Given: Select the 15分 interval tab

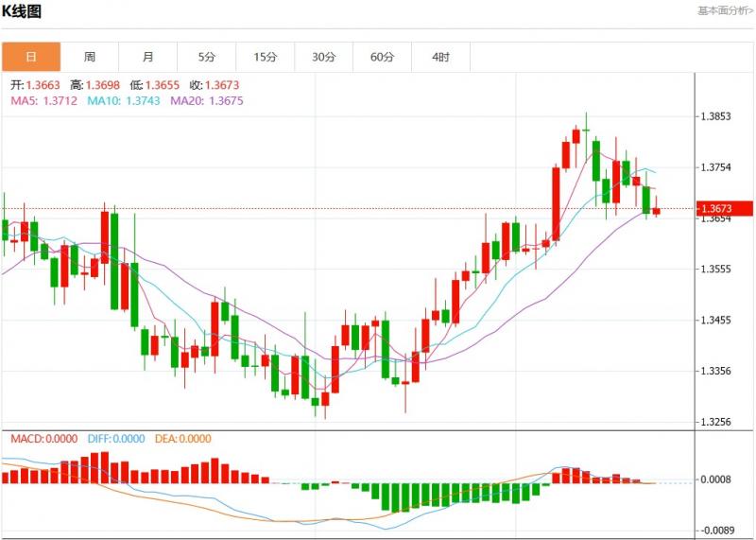Looking at the screenshot, I should pos(266,57).
